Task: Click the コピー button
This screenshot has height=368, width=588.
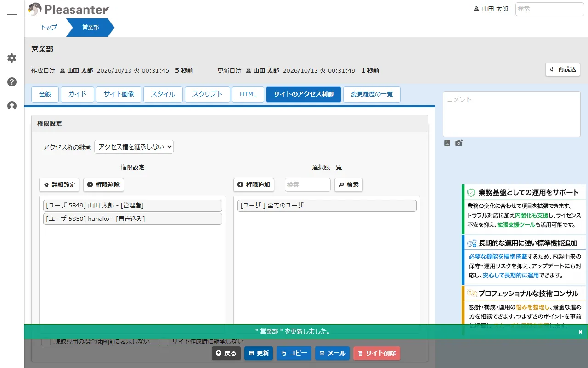Action: 294,353
